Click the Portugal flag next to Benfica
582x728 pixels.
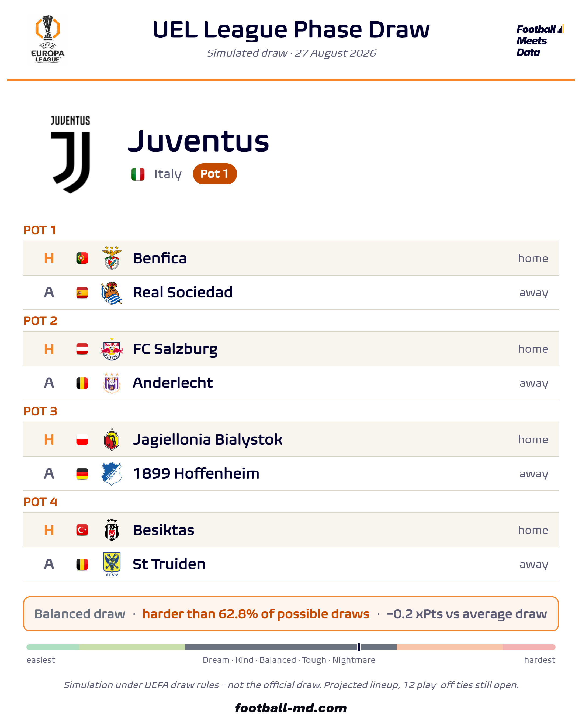pos(82,258)
